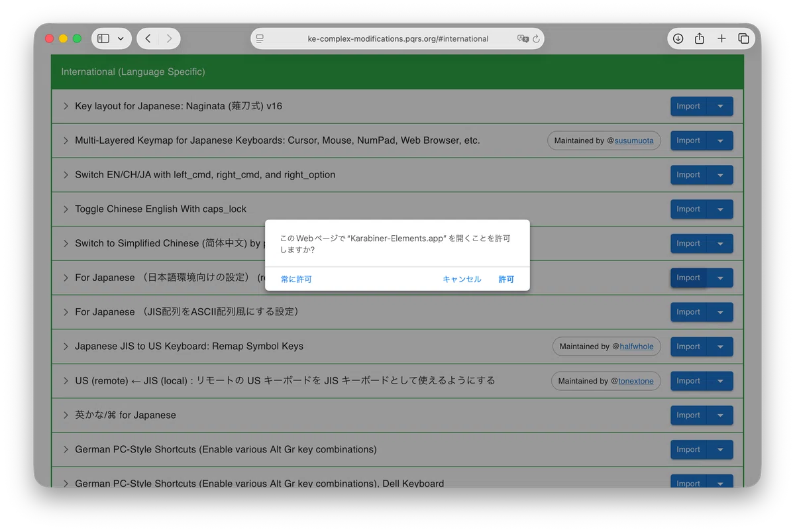Click キャンセル in the dialog

(462, 279)
